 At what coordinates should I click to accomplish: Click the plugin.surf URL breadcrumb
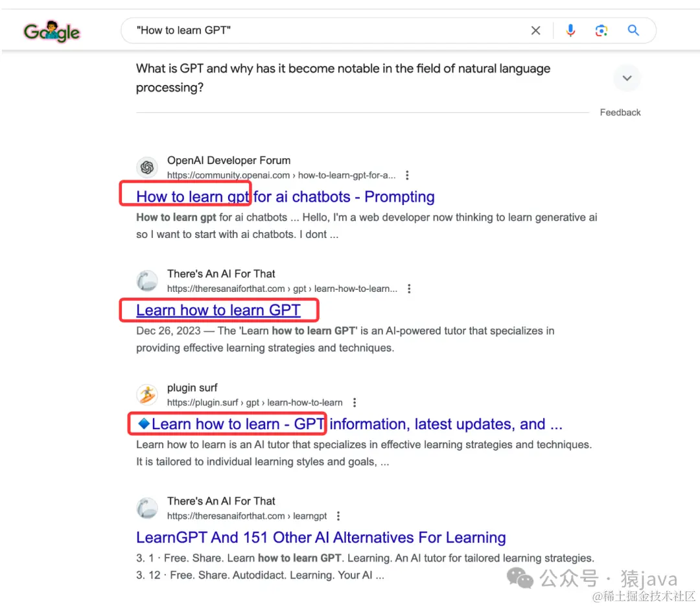[x=255, y=403]
